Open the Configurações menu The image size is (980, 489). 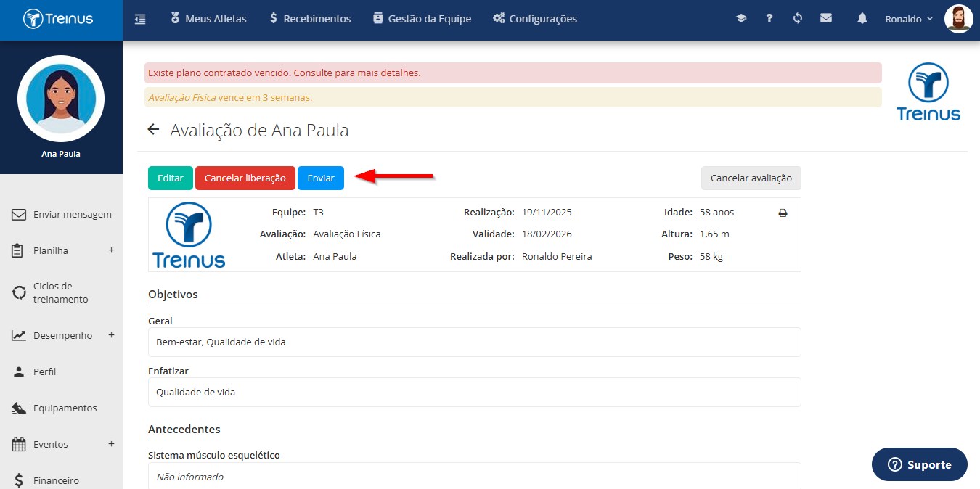pos(535,19)
